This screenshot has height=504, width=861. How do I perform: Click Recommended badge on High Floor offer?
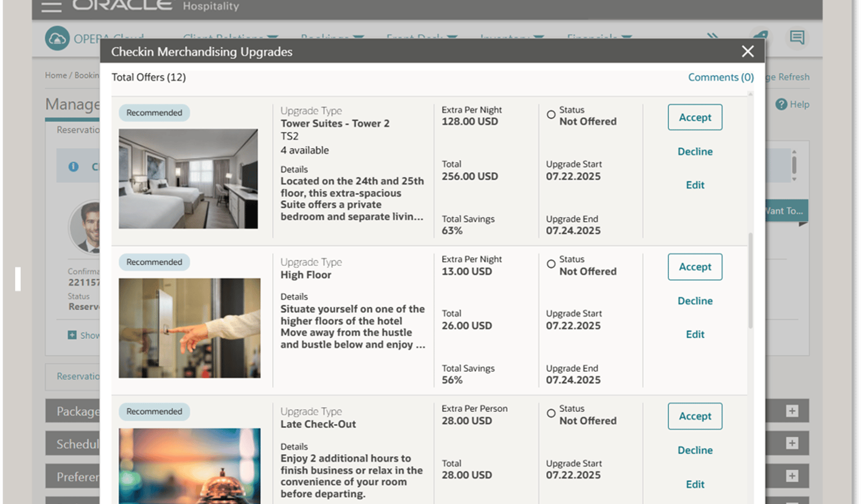point(154,262)
